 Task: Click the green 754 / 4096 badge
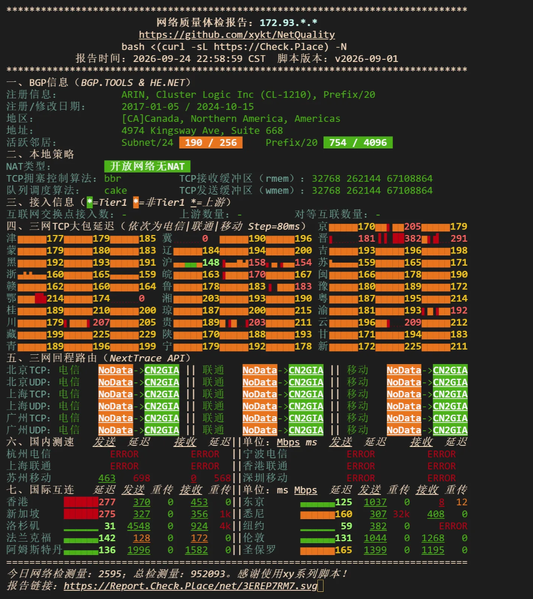point(358,142)
